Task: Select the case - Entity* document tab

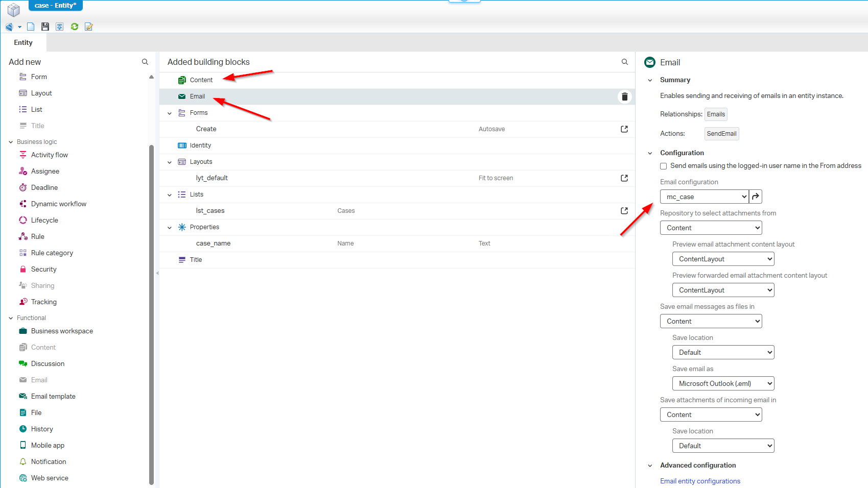Action: click(x=55, y=6)
